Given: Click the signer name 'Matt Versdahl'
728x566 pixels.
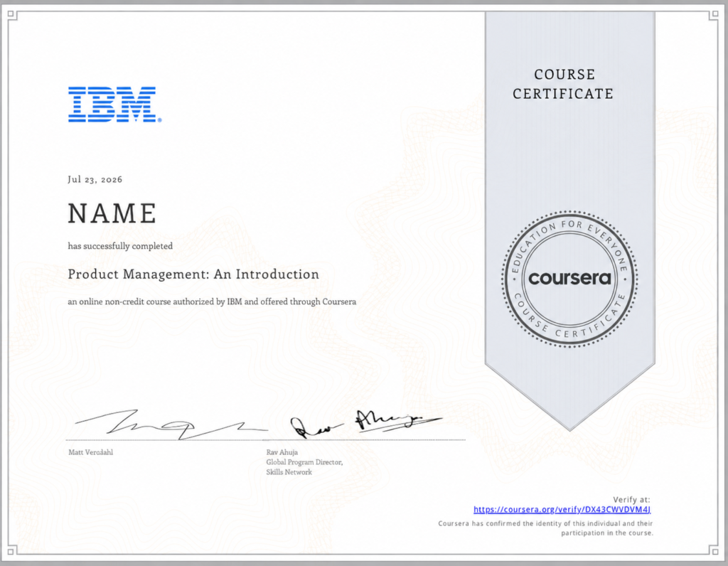Looking at the screenshot, I should [x=90, y=452].
